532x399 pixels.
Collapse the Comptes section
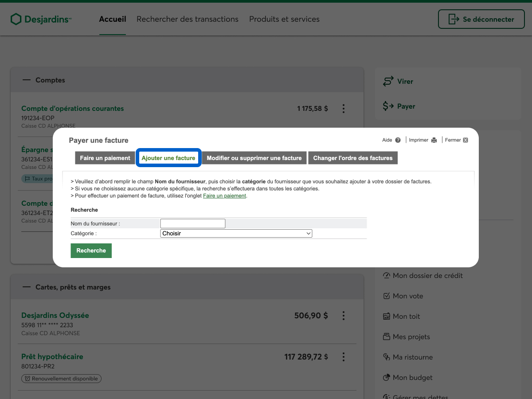(x=27, y=80)
